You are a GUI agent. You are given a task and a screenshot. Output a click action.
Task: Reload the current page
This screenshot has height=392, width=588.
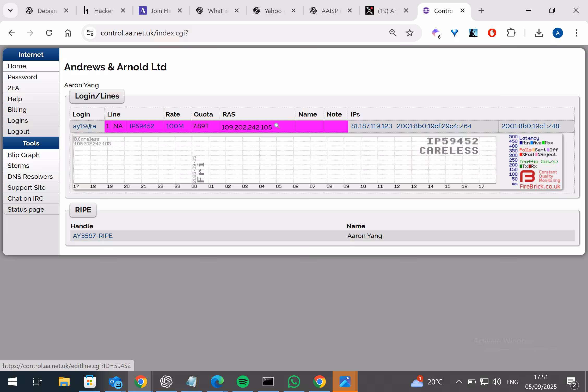click(49, 33)
